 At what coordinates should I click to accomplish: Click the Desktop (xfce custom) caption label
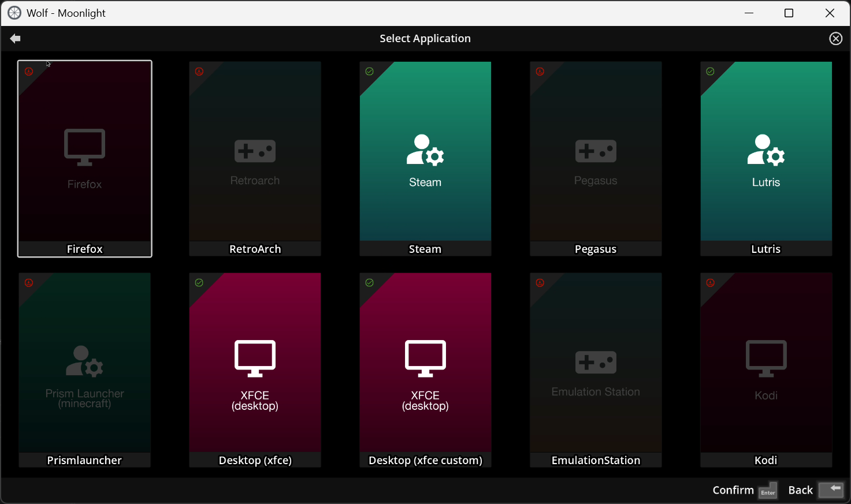coord(425,461)
